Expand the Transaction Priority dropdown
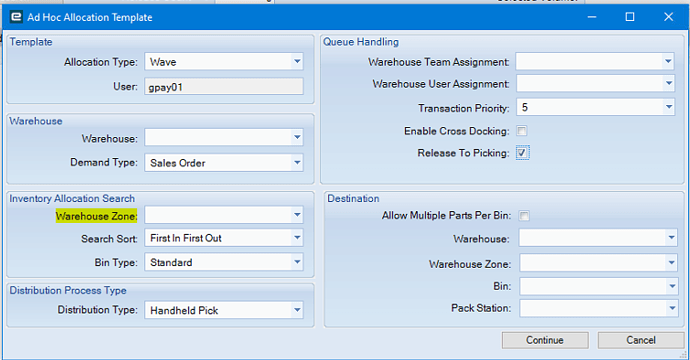Screen dimensions: 690x360 point(669,107)
